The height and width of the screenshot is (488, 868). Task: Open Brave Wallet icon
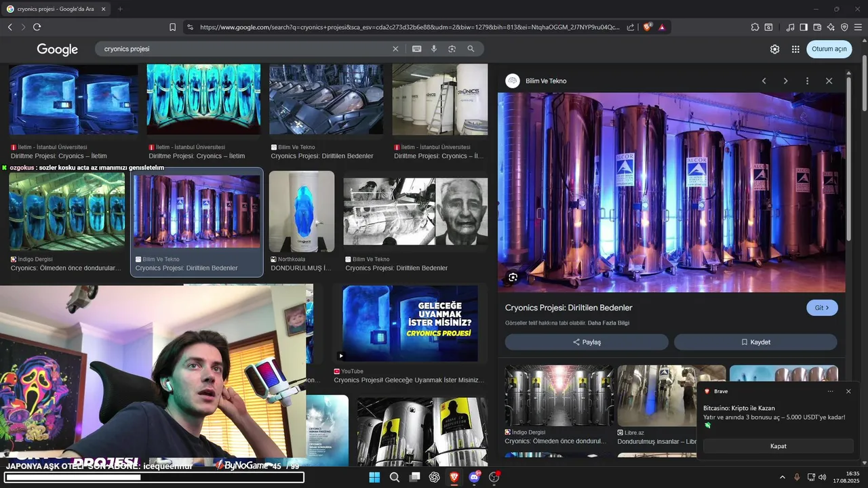tap(817, 27)
